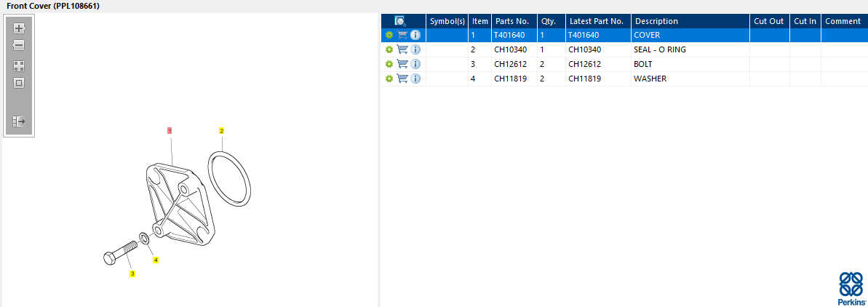Image resolution: width=868 pixels, height=307 pixels.
Task: Select callout 1 on the diagram
Action: [x=170, y=131]
